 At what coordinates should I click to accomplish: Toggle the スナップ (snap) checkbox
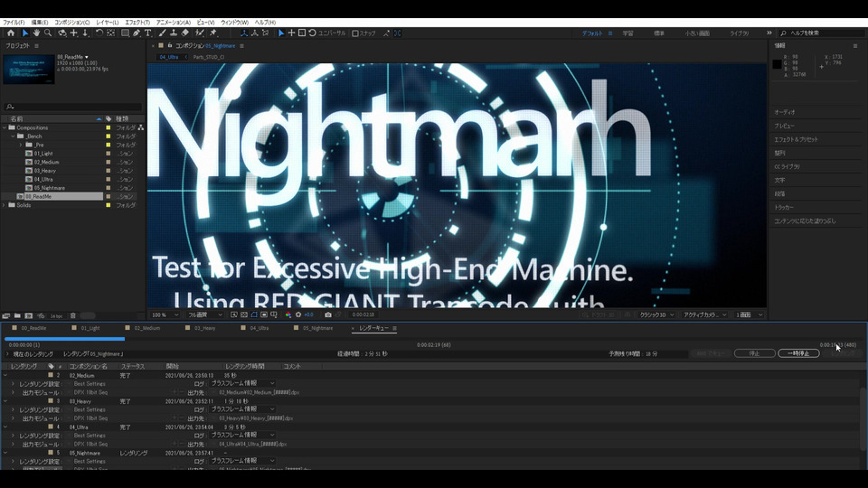[355, 33]
